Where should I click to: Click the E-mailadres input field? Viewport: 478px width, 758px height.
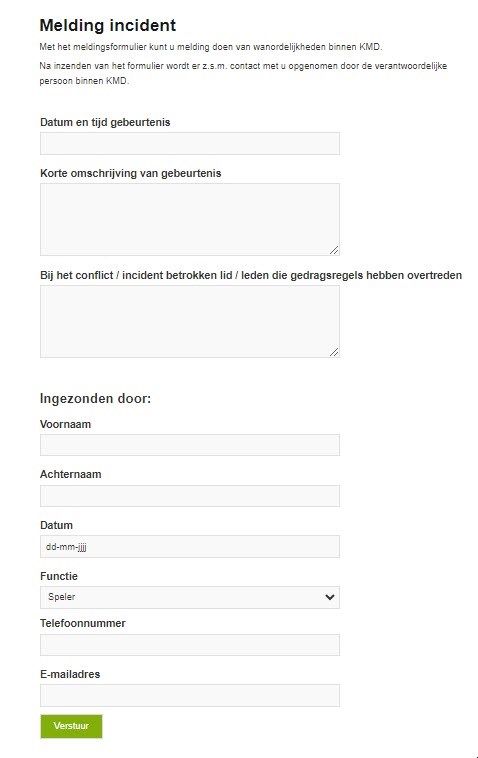pyautogui.click(x=189, y=696)
